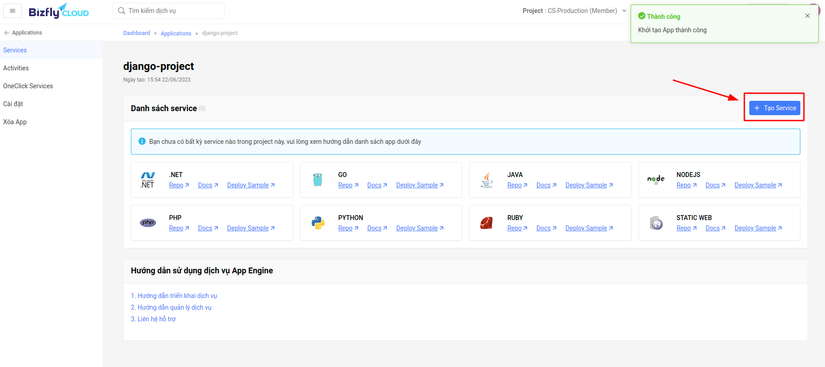Click the PYTHON logo
This screenshot has height=367, width=825.
[x=317, y=223]
